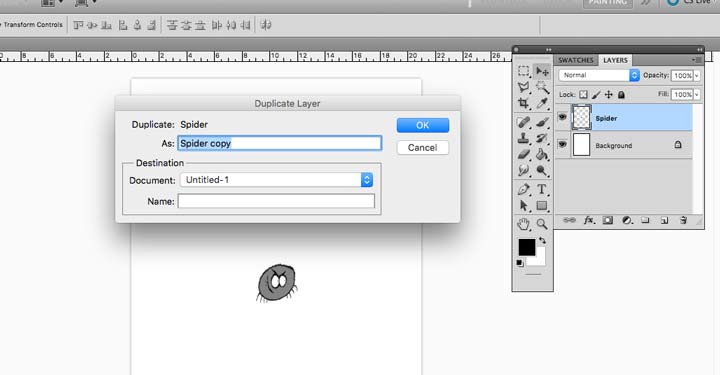The image size is (720, 375).
Task: Collapse the Tools panel via double arrows
Action: pyautogui.click(x=548, y=50)
